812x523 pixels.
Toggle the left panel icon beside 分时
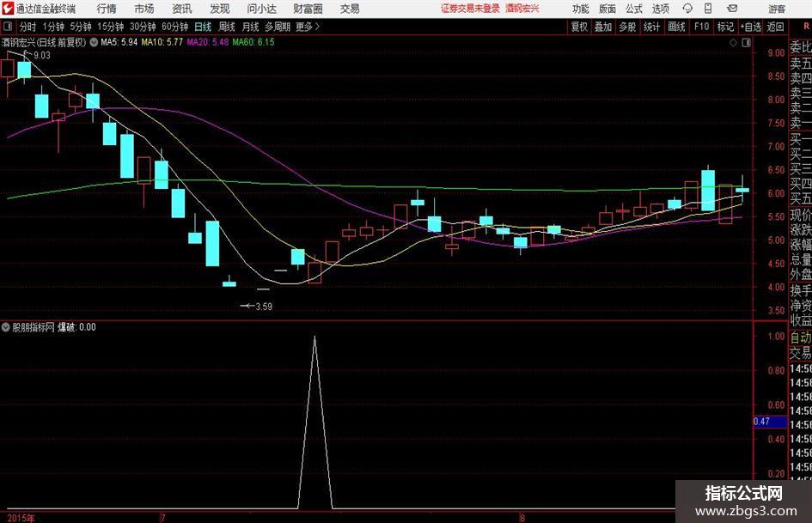8,27
